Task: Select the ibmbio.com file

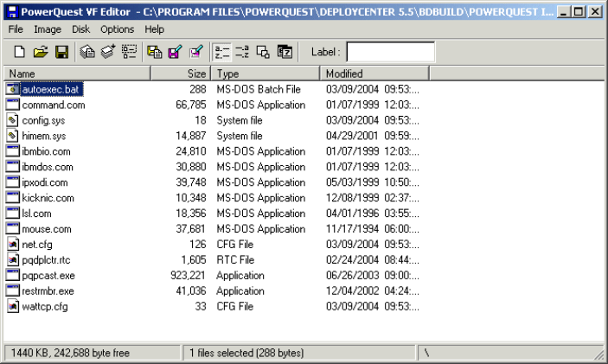Action: [46, 151]
